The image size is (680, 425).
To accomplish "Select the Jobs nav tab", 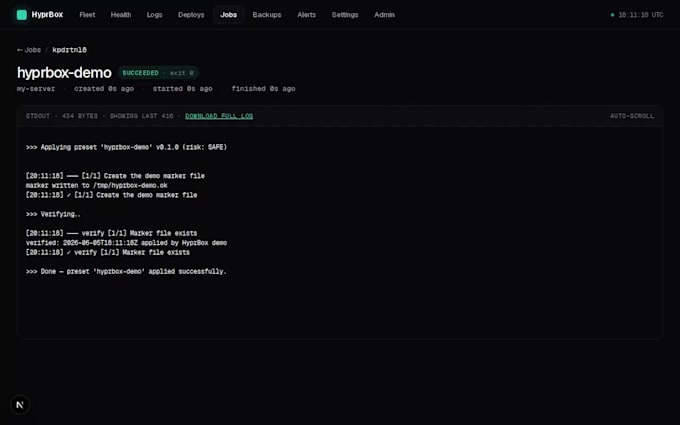I will click(229, 15).
